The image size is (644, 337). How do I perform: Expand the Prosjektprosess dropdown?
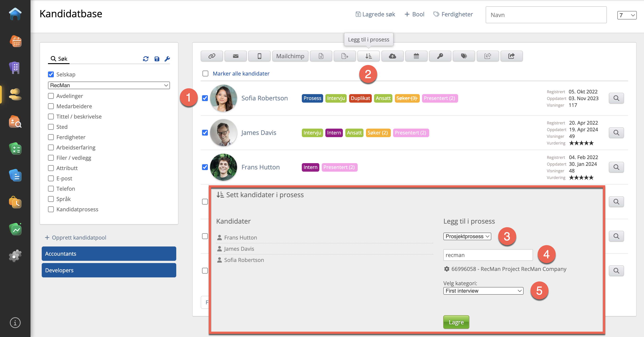pyautogui.click(x=467, y=236)
